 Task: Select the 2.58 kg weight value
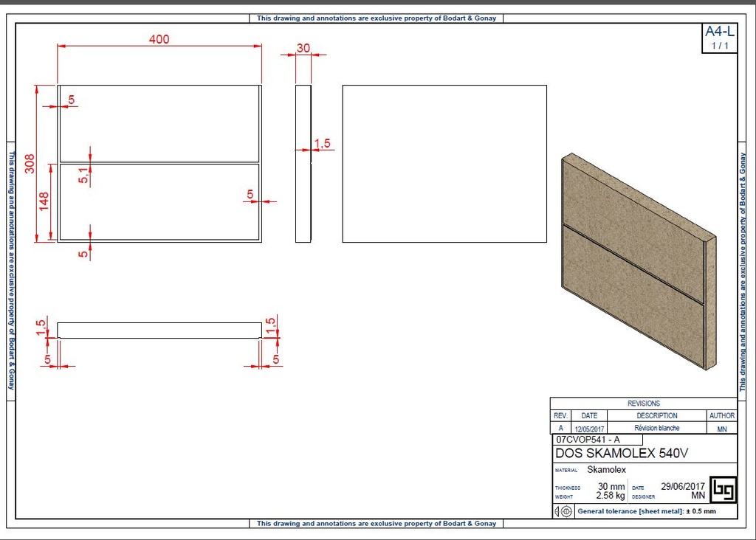click(610, 496)
